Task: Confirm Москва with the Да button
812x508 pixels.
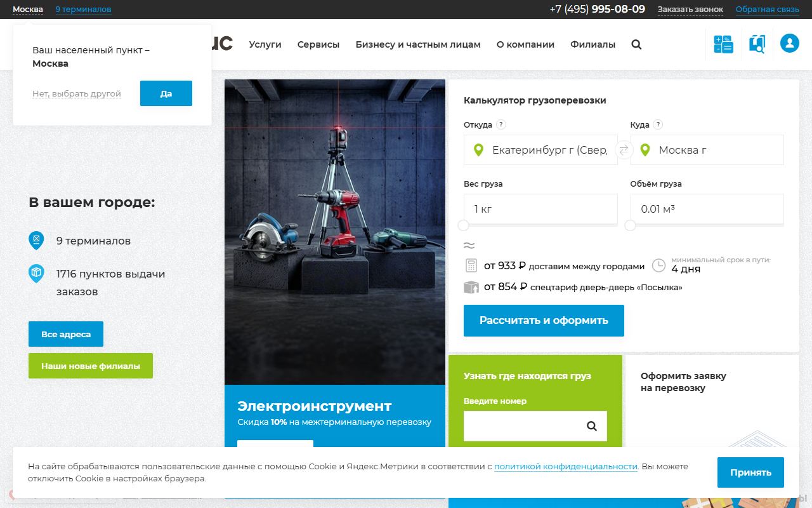Action: tap(166, 93)
